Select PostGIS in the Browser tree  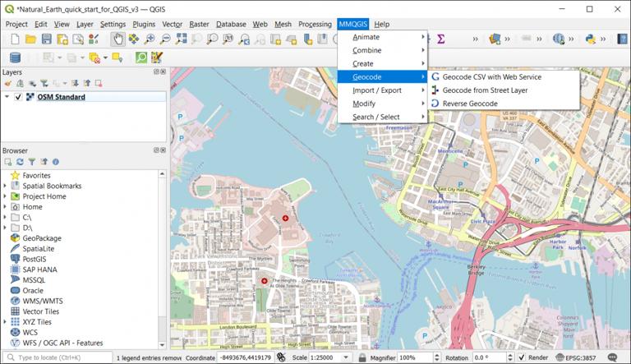coord(35,259)
